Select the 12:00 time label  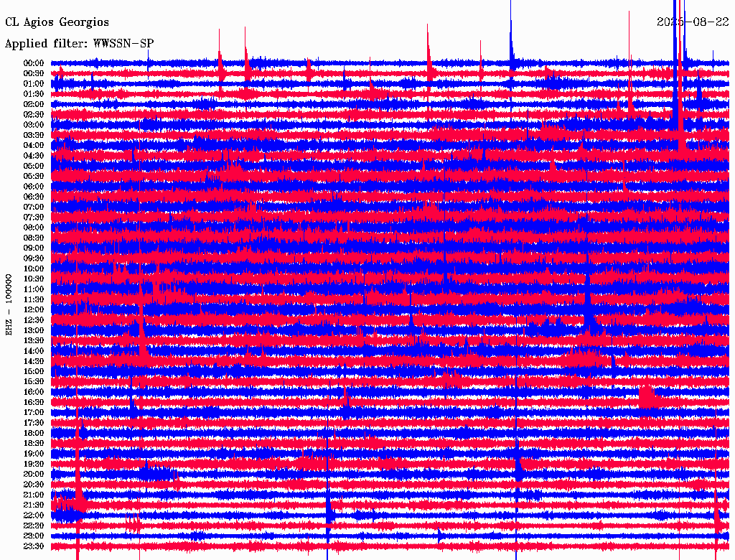(34, 309)
